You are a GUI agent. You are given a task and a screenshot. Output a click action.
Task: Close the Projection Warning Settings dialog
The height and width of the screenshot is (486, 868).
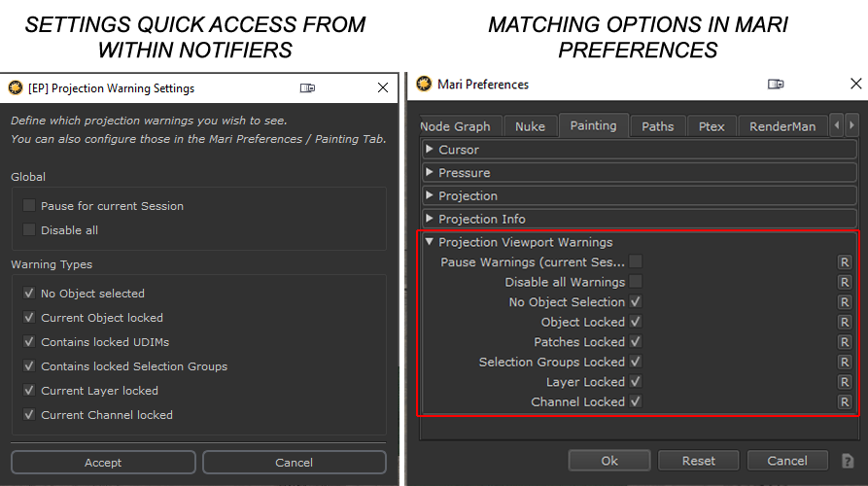(382, 88)
